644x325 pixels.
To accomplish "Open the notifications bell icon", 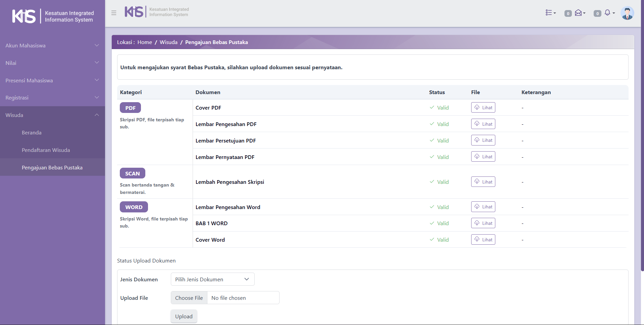I will pos(609,13).
